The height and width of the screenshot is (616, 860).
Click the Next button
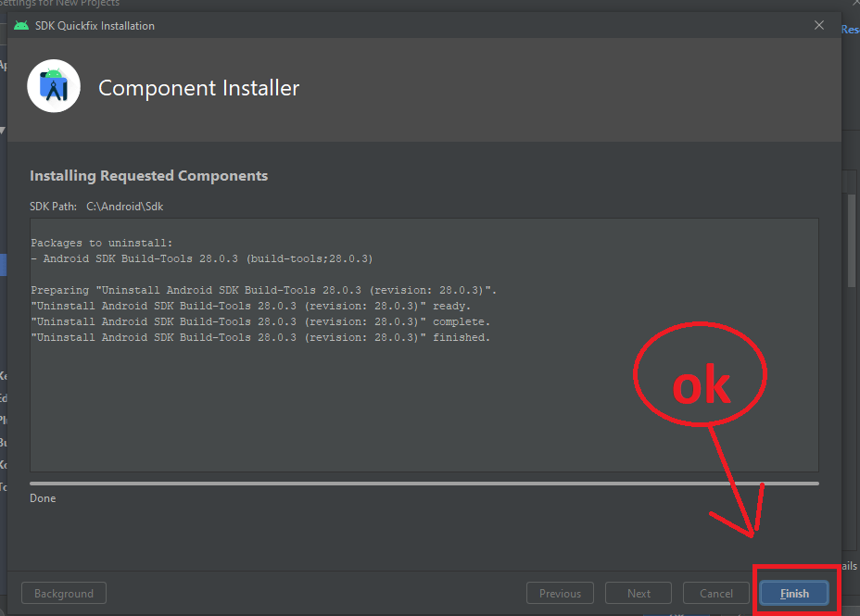638,593
